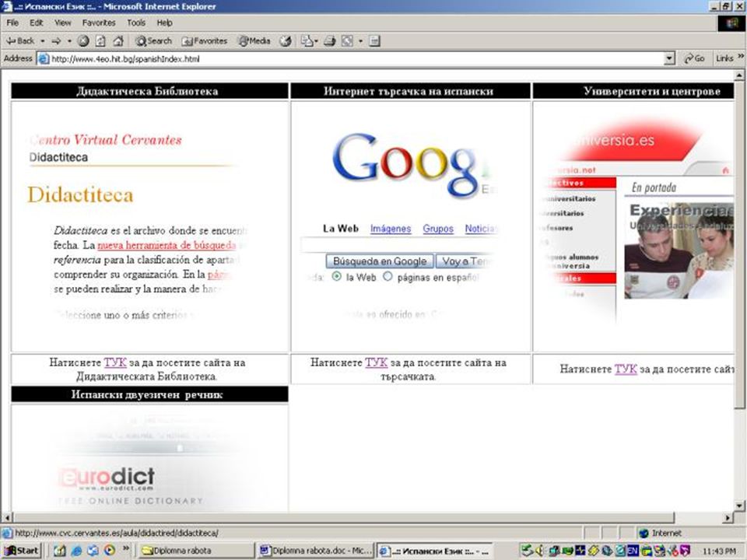Image resolution: width=747 pixels, height=560 pixels.
Task: Click the Show Desktop quick launch icon
Action: tap(60, 551)
